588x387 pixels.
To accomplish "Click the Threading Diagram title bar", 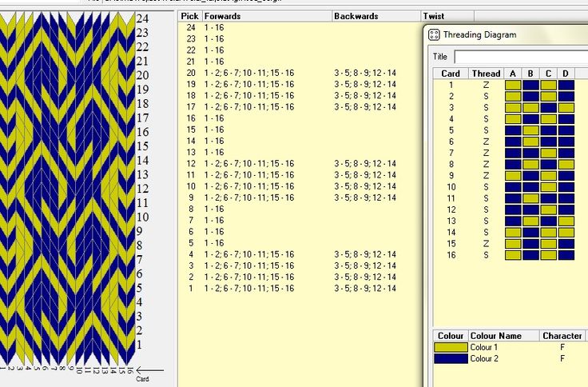I will point(507,34).
